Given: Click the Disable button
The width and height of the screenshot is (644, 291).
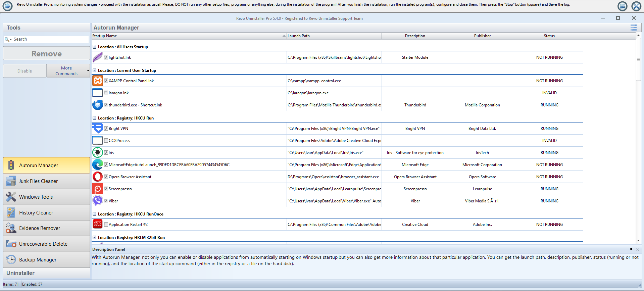Looking at the screenshot, I should (x=25, y=71).
